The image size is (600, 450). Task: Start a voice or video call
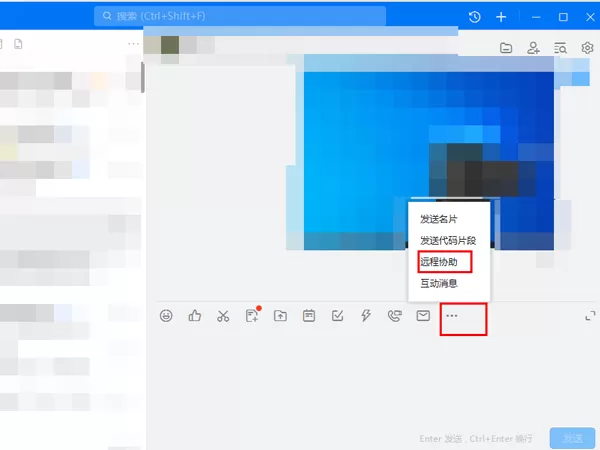click(x=395, y=316)
